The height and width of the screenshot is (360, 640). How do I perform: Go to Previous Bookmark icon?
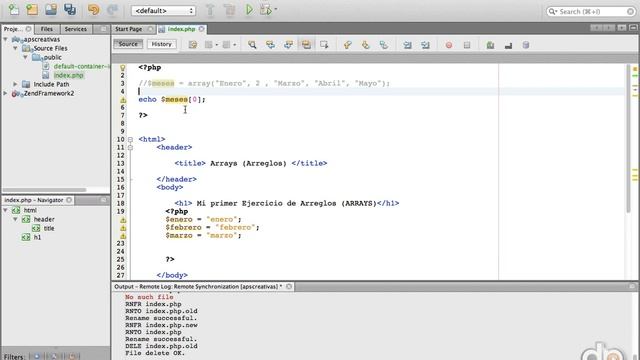(x=347, y=45)
